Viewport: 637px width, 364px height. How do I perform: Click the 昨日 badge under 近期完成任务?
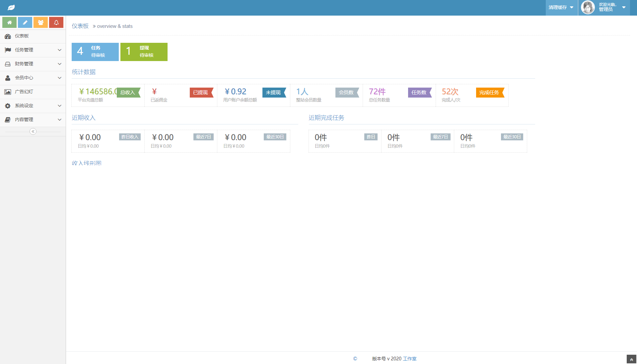[371, 137]
